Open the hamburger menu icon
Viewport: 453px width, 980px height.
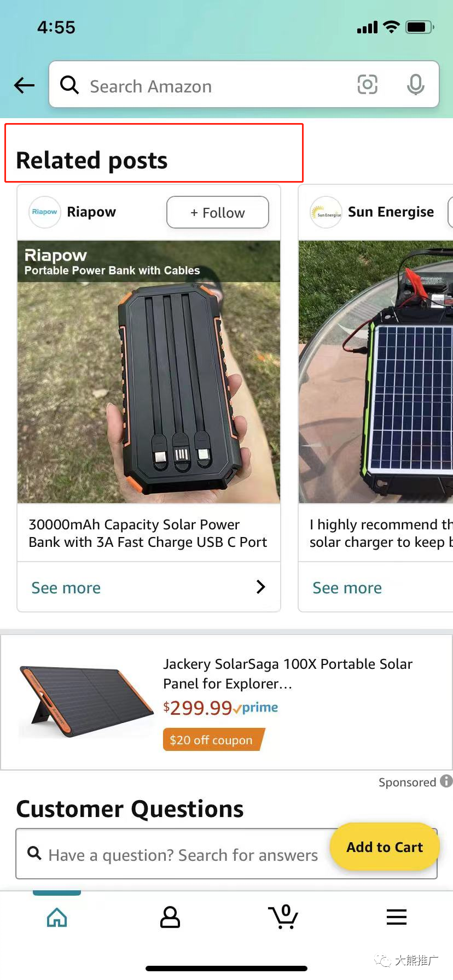[397, 917]
